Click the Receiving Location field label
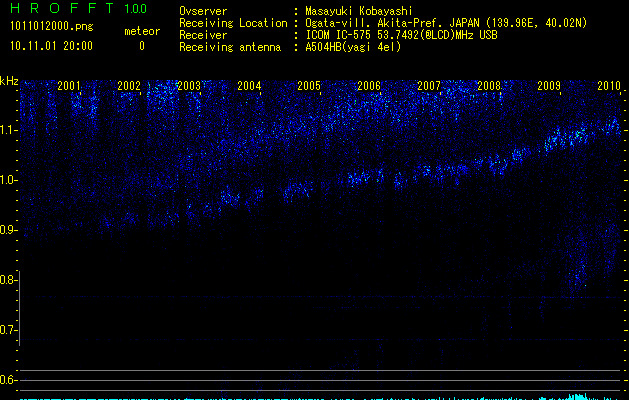 (233, 23)
